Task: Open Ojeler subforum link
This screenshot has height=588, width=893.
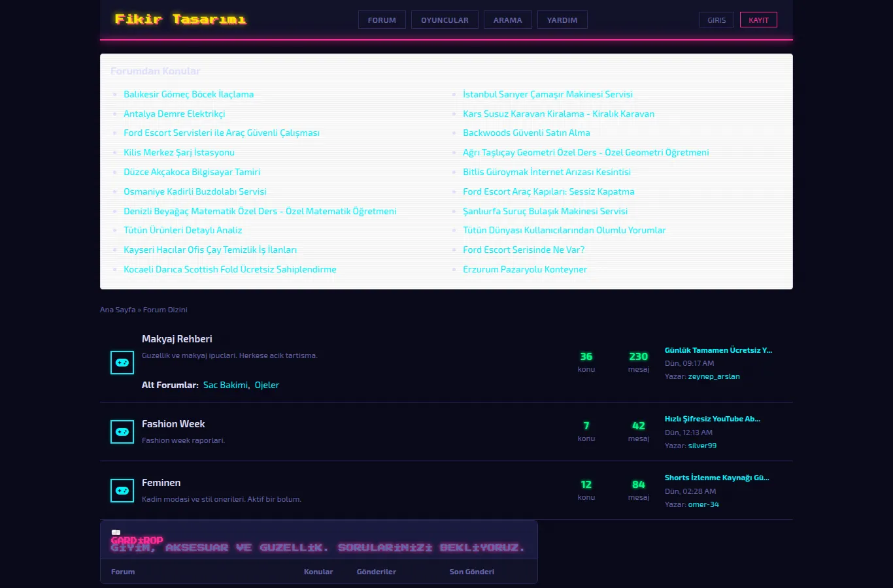Action: pos(267,385)
